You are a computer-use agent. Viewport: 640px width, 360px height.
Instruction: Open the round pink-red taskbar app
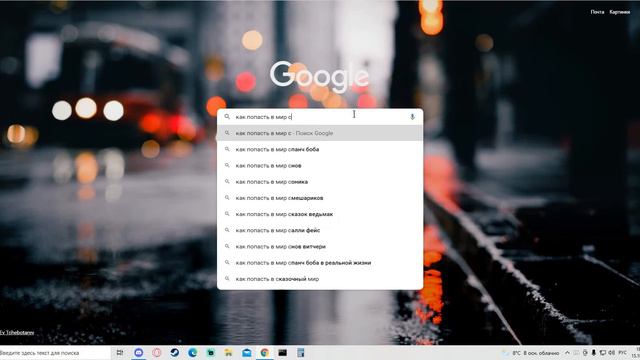coord(157,353)
